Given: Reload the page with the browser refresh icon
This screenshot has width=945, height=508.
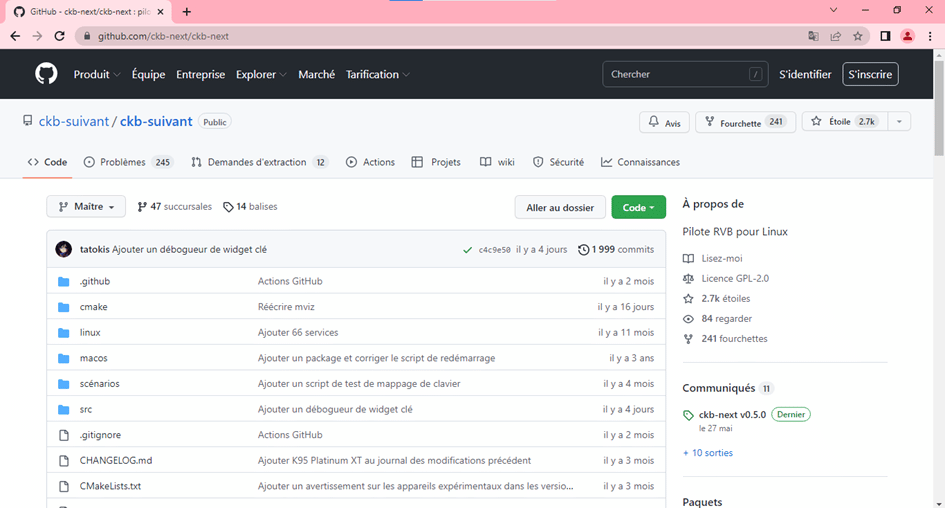Looking at the screenshot, I should click(x=59, y=36).
